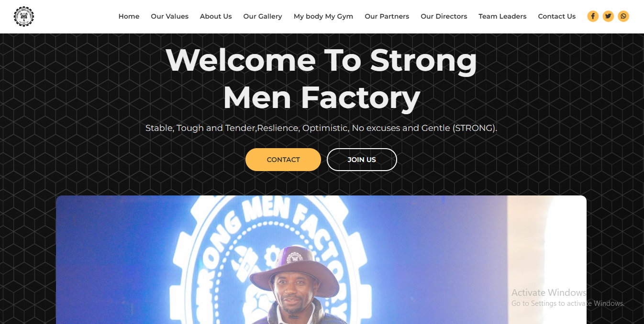Select Our Gallery in the navbar

[x=263, y=16]
